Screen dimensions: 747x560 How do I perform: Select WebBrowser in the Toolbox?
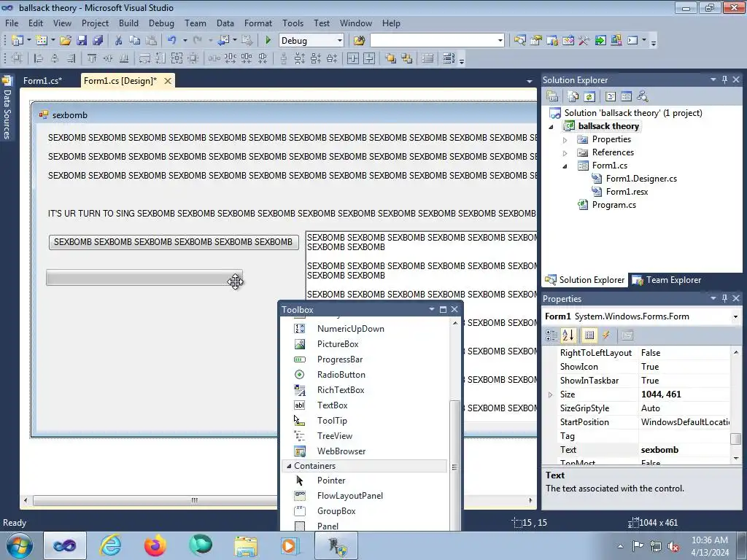pos(341,451)
